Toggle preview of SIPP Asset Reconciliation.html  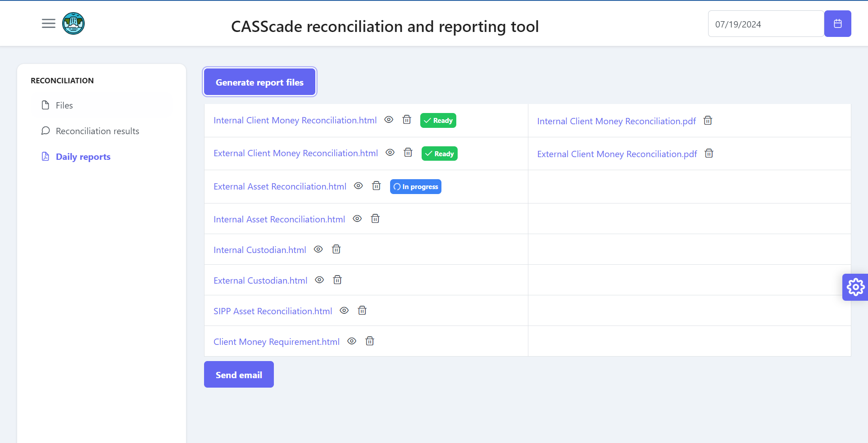[344, 310]
